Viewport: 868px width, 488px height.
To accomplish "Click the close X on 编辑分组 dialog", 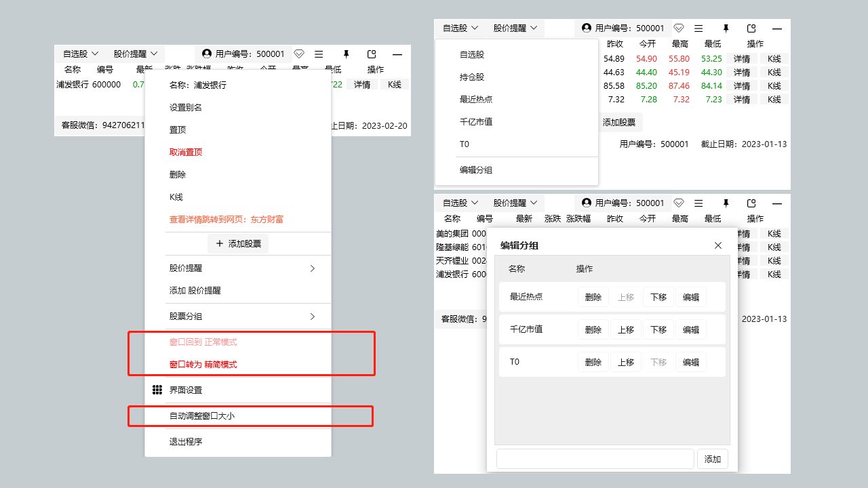I will (717, 245).
